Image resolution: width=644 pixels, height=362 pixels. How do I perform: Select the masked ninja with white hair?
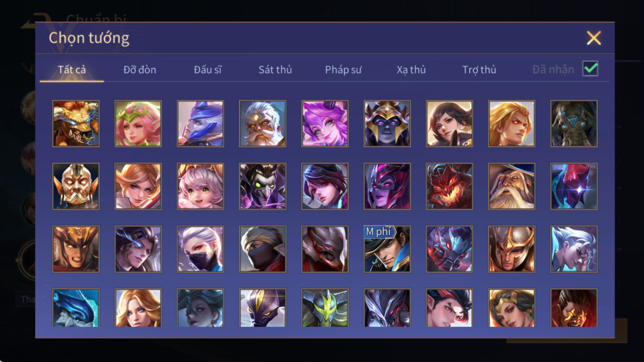click(200, 249)
